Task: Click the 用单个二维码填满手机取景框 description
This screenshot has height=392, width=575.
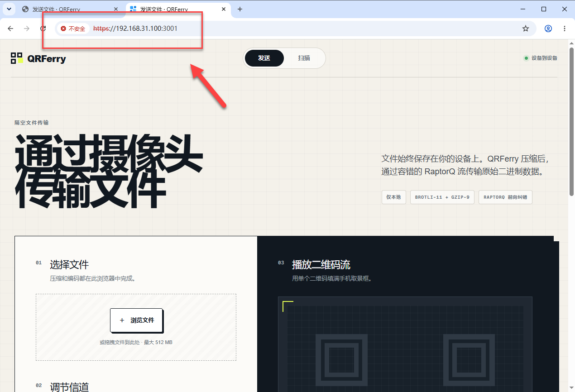Action: click(332, 278)
